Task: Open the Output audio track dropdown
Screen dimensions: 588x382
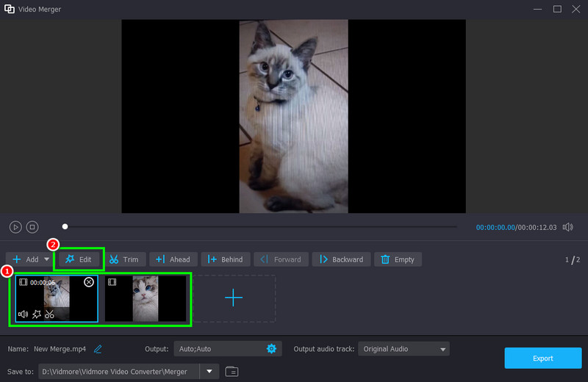Action: click(403, 349)
